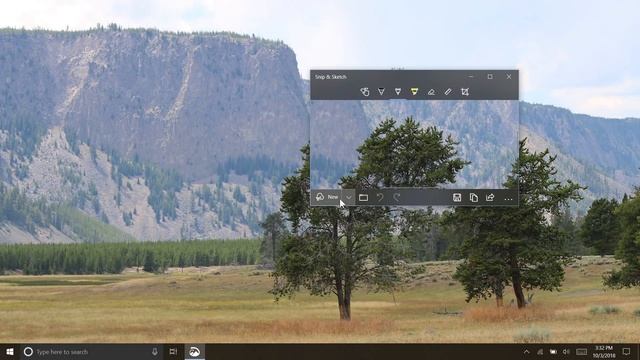Redo the last action
640x360 pixels.
(x=397, y=198)
